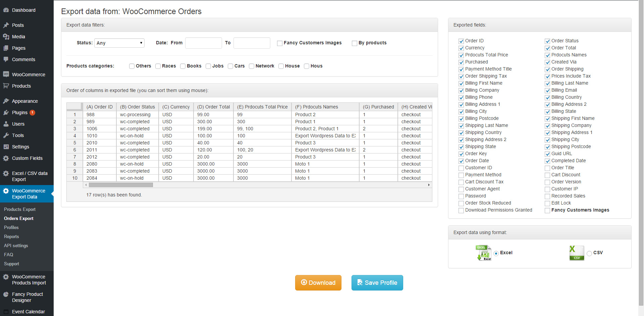Image resolution: width=644 pixels, height=316 pixels.
Task: Click the Plugins update count badge
Action: (32, 112)
